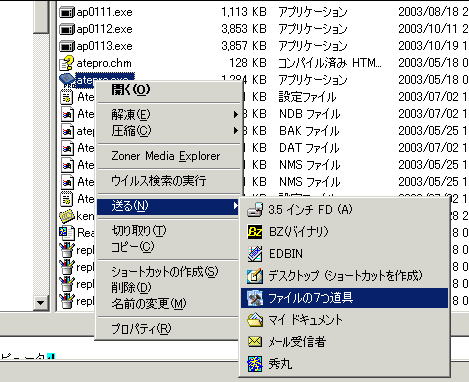The image size is (469, 382).
Task: Click the ap0111.exe application icon
Action: (x=67, y=12)
